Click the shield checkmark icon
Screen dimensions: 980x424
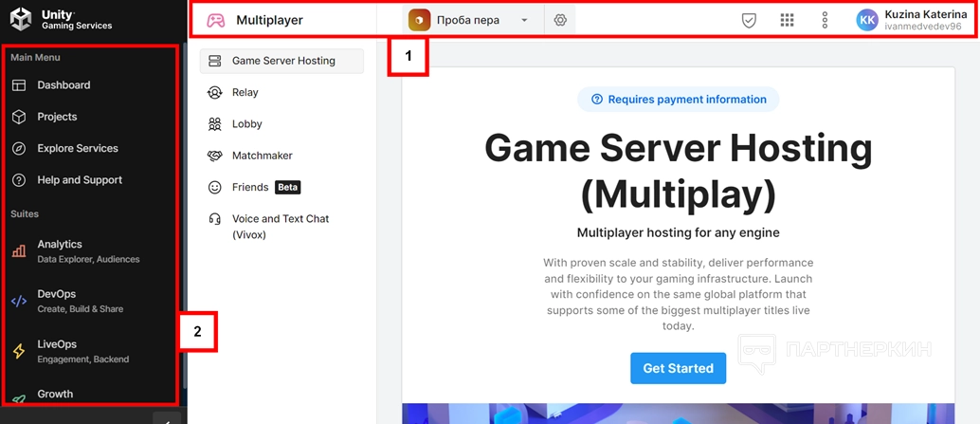(x=749, y=20)
